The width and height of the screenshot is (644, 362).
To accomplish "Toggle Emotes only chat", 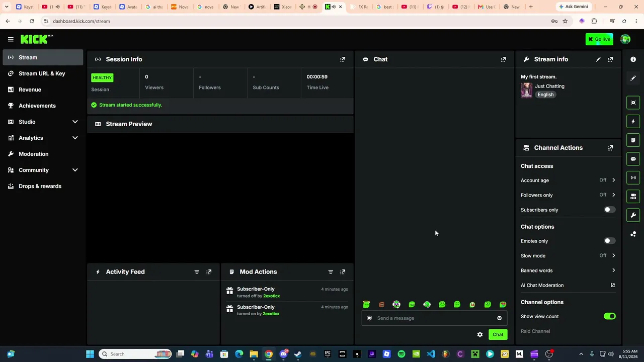I will (609, 241).
